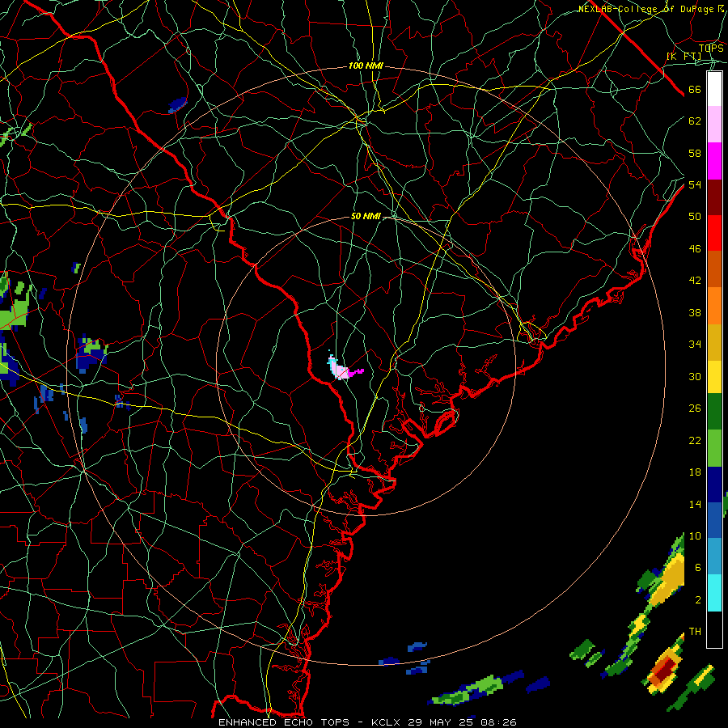Click the 10 legend value
The width and height of the screenshot is (728, 728).
[695, 535]
